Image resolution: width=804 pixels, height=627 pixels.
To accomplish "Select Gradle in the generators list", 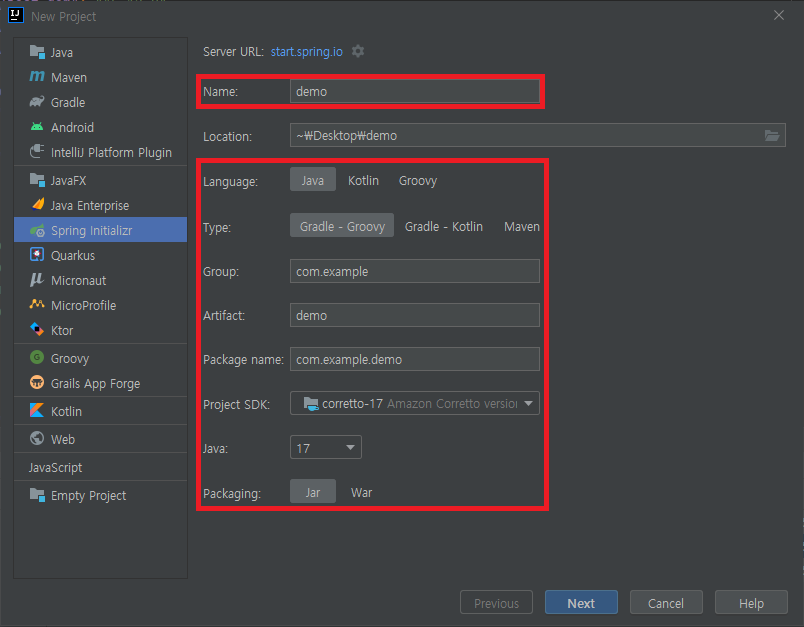I will [x=100, y=102].
